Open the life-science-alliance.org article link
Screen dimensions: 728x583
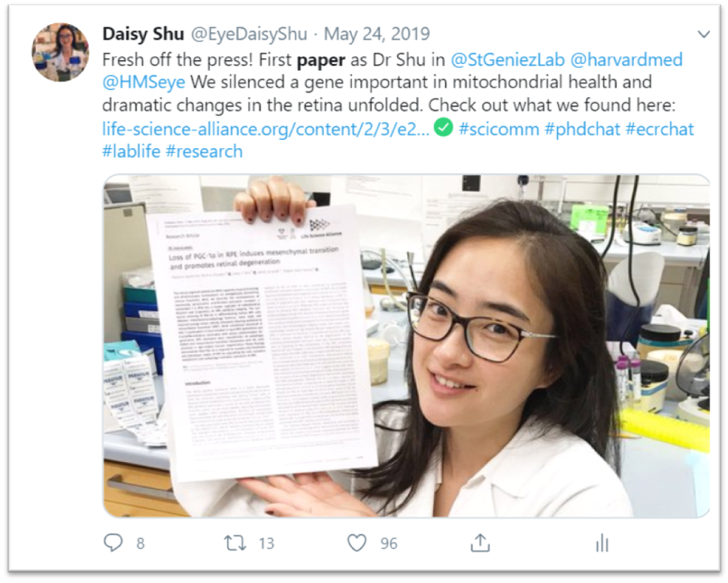[265, 129]
